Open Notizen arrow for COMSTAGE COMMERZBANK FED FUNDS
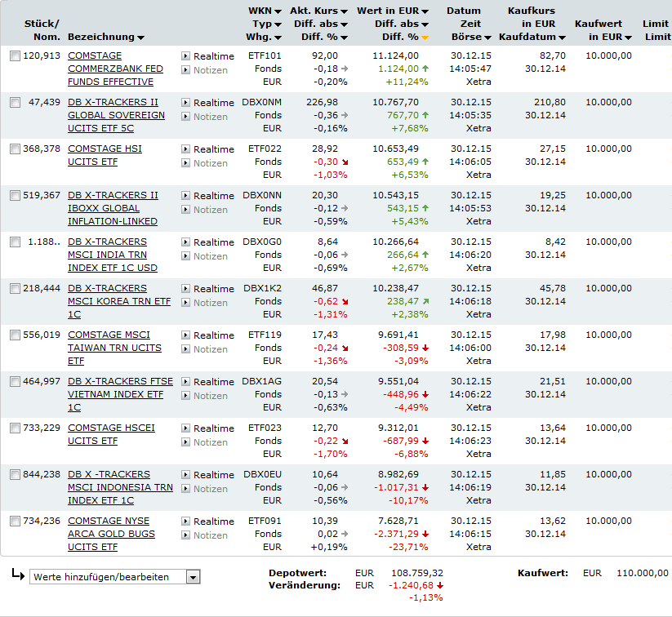Screen dimensions: 672x617 (185, 70)
